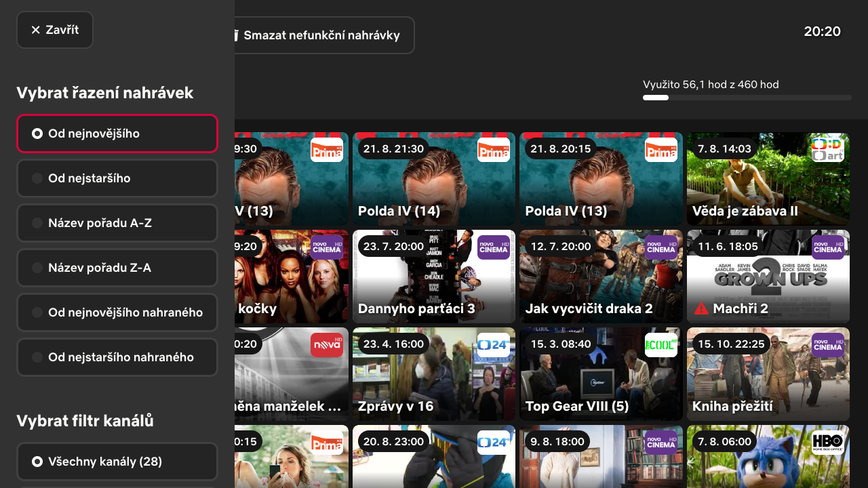Click 'Využito 56,1 hod z 460 hod' text

711,85
